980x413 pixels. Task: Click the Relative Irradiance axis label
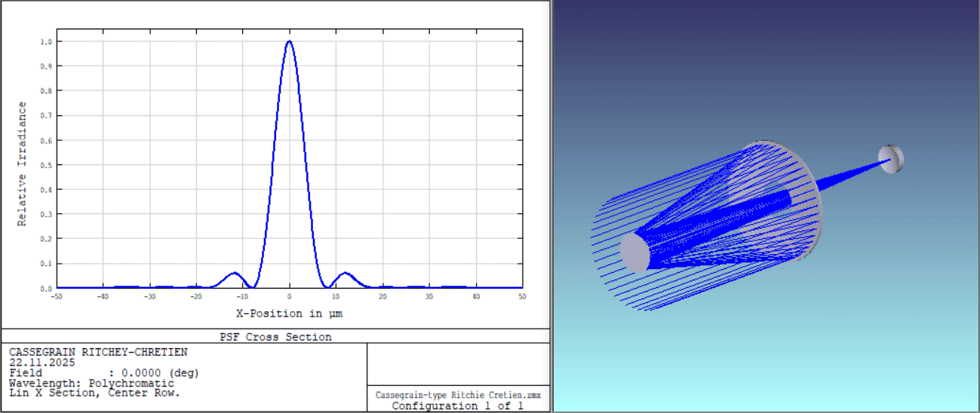pos(22,164)
